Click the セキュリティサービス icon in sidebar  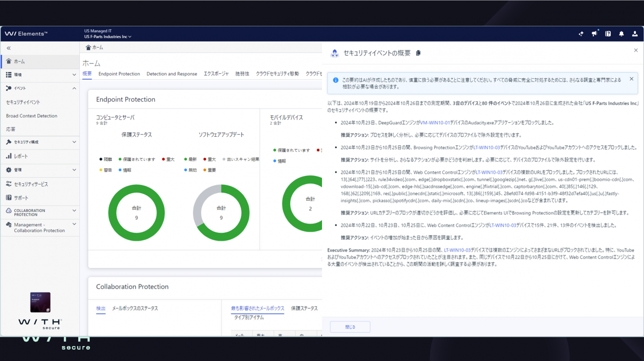(x=8, y=184)
